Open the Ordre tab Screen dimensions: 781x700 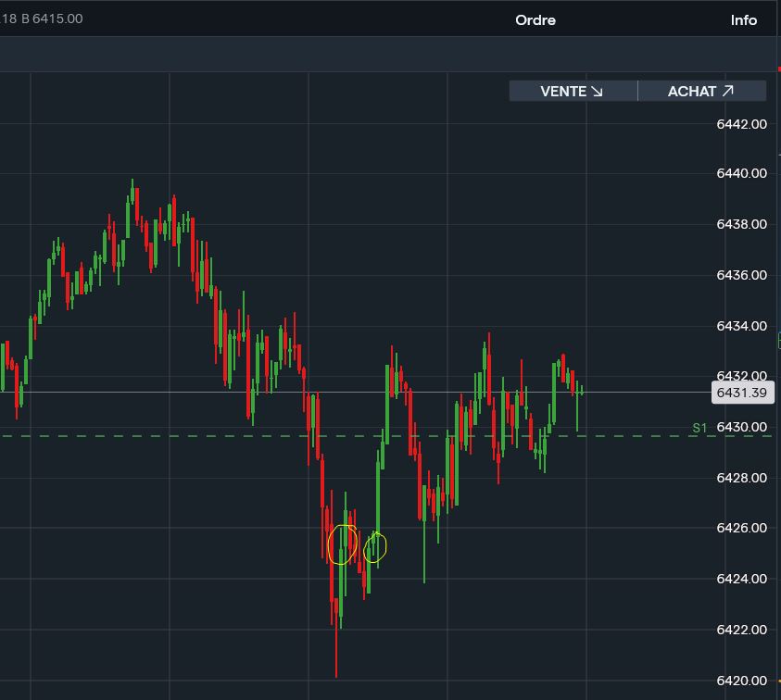click(x=535, y=20)
